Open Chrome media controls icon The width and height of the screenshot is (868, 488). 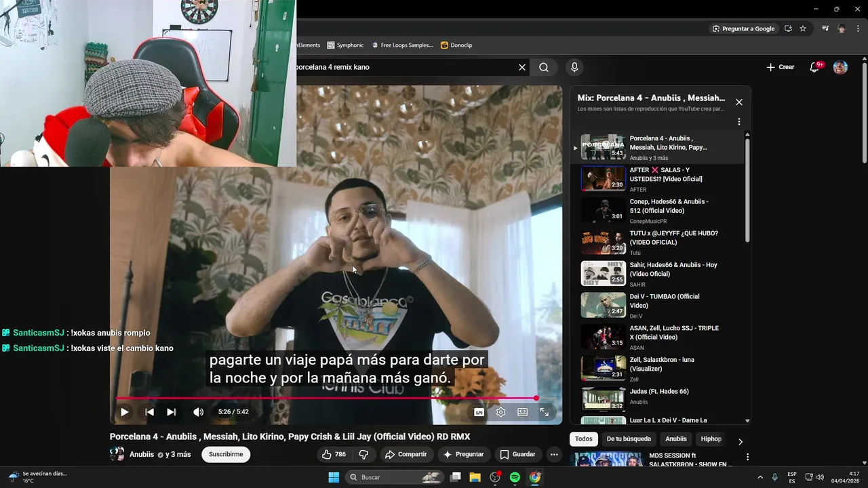click(825, 28)
